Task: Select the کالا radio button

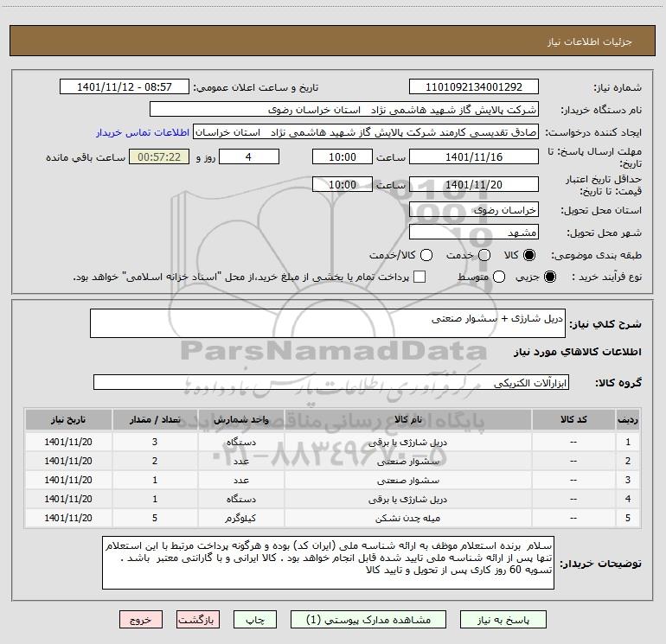Action: coord(529,255)
